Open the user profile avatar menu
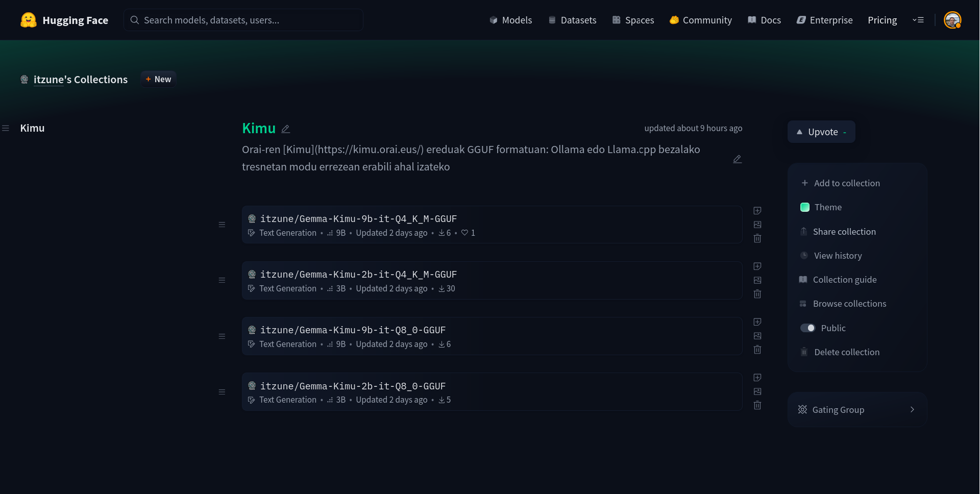This screenshot has width=980, height=494. pos(952,20)
